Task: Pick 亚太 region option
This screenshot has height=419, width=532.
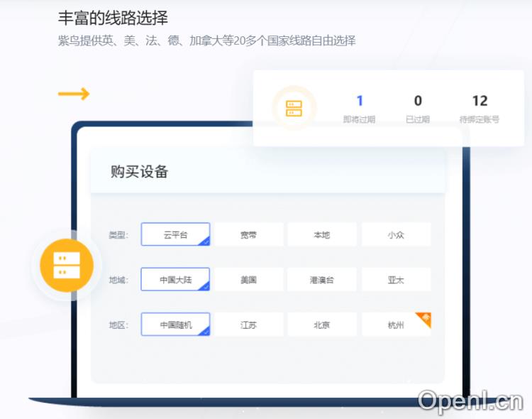Action: (396, 280)
